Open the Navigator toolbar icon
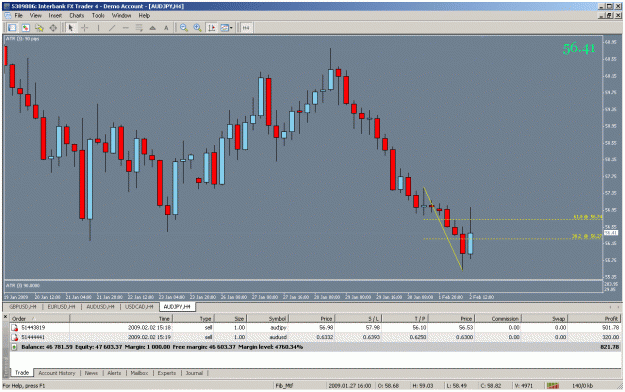This screenshot has width=625, height=392. [x=39, y=28]
